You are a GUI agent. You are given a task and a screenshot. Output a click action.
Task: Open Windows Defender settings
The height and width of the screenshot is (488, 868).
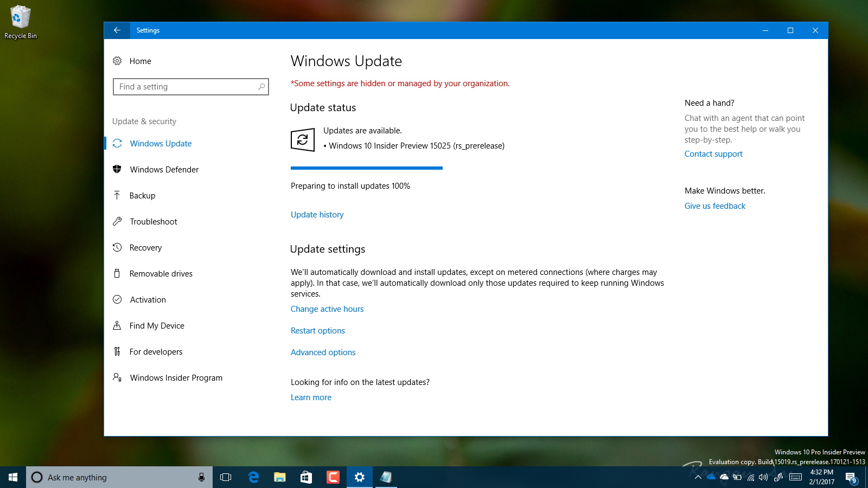tap(164, 169)
